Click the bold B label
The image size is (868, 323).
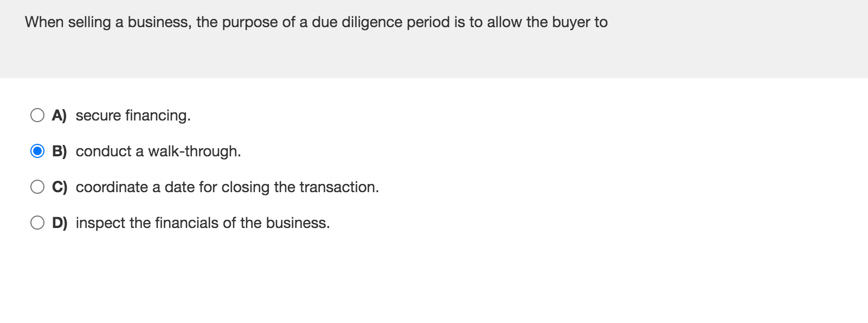click(x=59, y=151)
